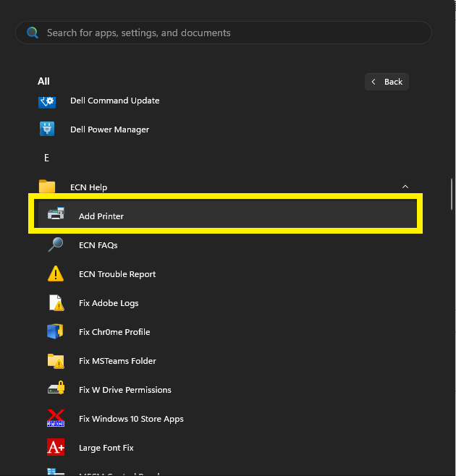456x476 pixels.
Task: Click the All heading label
Action: 43,81
